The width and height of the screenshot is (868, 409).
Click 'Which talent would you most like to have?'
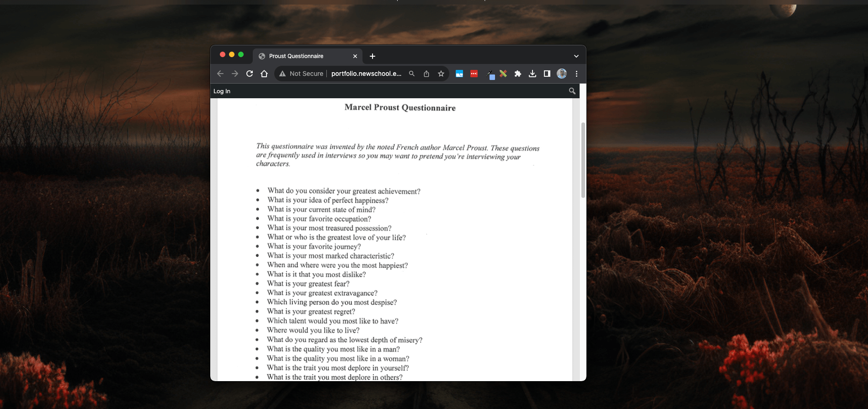(x=333, y=321)
